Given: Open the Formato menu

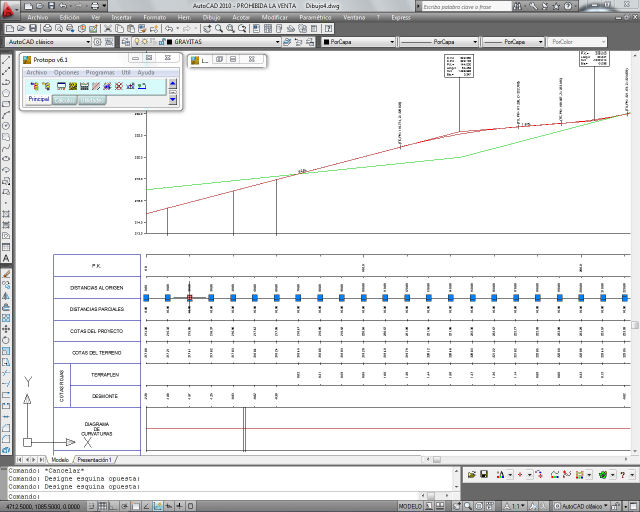Looking at the screenshot, I should coord(155,18).
